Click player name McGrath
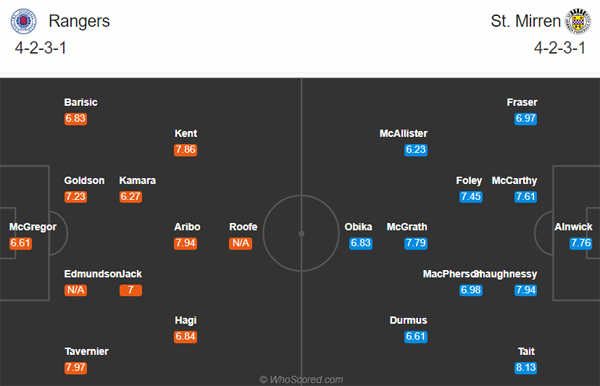600x386 pixels. [x=407, y=227]
